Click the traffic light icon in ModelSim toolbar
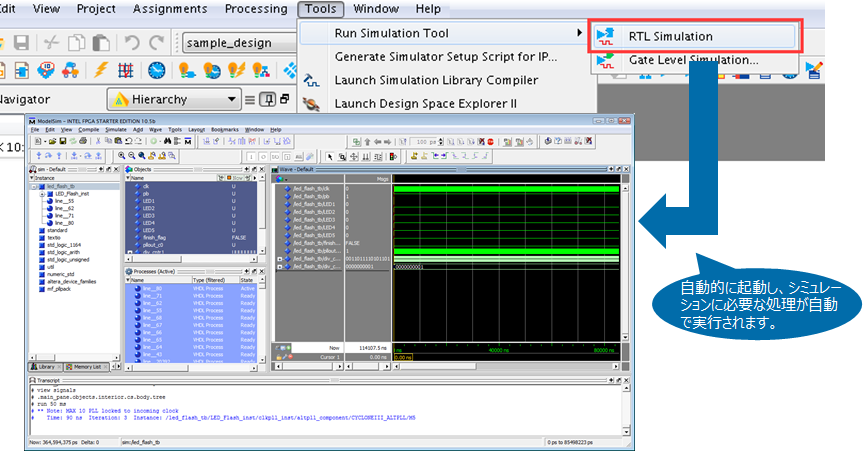The image size is (865, 451). coord(393,157)
